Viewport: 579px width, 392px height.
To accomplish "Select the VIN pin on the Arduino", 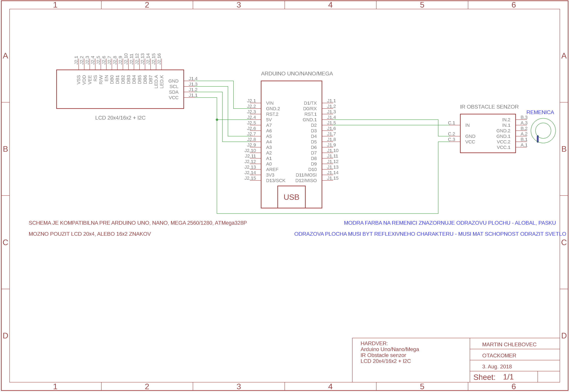I will [270, 103].
